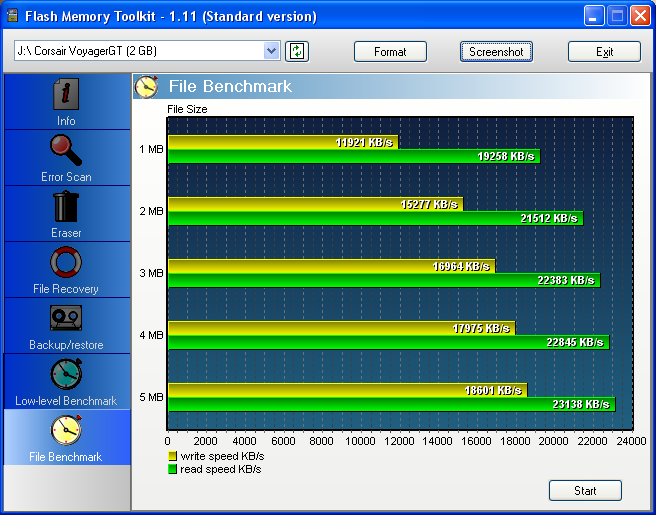Click the 3 MB file size label
Image resolution: width=656 pixels, height=515 pixels.
151,273
